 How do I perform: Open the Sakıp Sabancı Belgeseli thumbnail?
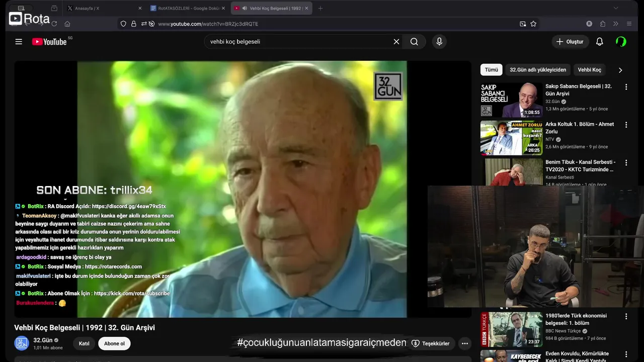click(511, 100)
